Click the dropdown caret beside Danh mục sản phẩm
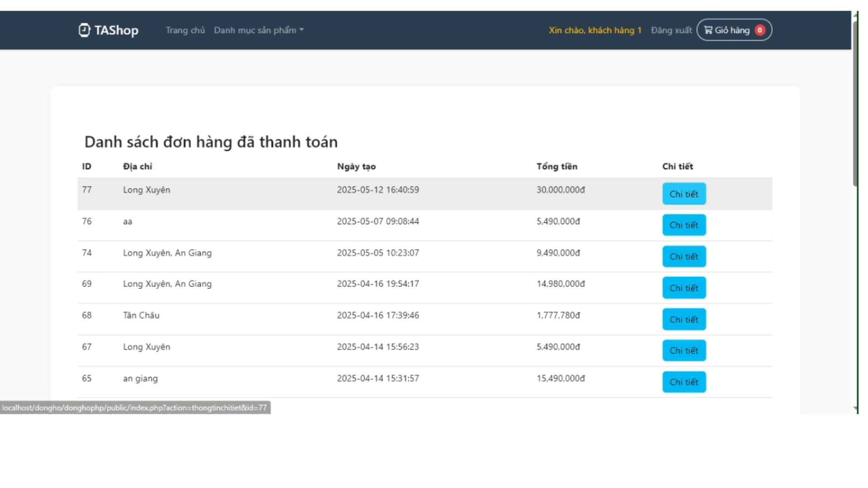868x488 pixels. point(302,30)
